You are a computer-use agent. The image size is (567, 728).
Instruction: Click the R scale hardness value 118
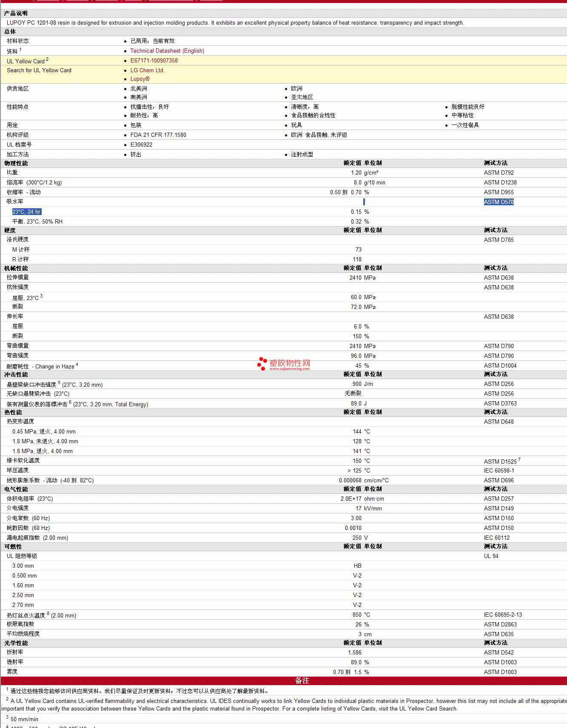point(357,259)
